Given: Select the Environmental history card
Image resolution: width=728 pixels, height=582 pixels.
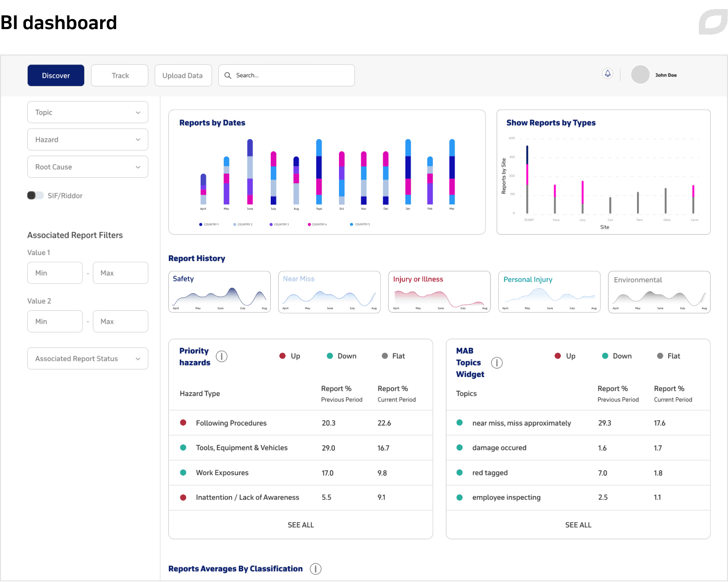Looking at the screenshot, I should coord(659,292).
